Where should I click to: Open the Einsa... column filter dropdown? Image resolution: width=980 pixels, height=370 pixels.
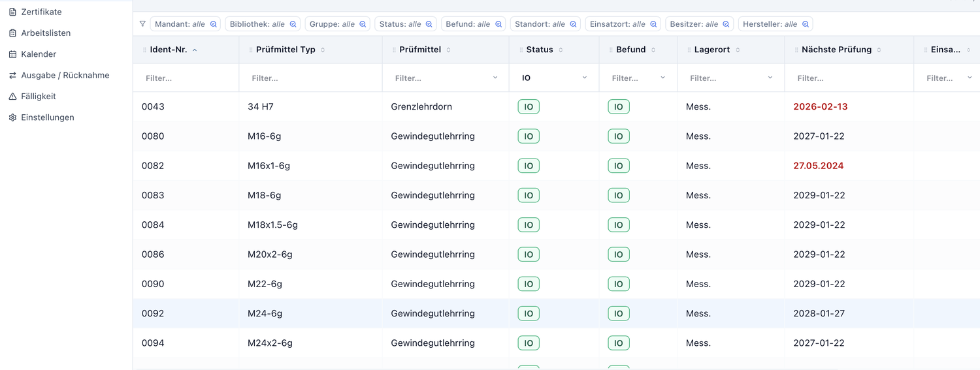[x=949, y=78]
